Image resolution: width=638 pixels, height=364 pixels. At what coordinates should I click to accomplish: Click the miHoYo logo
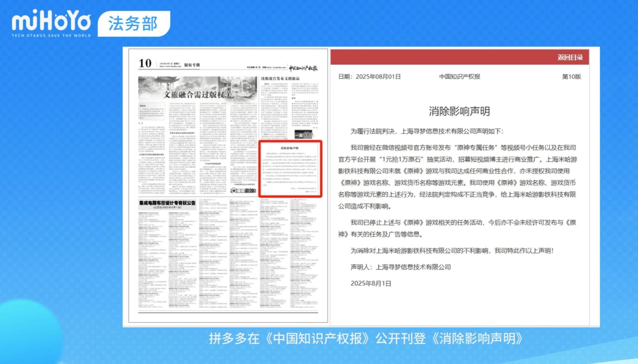tap(51, 23)
